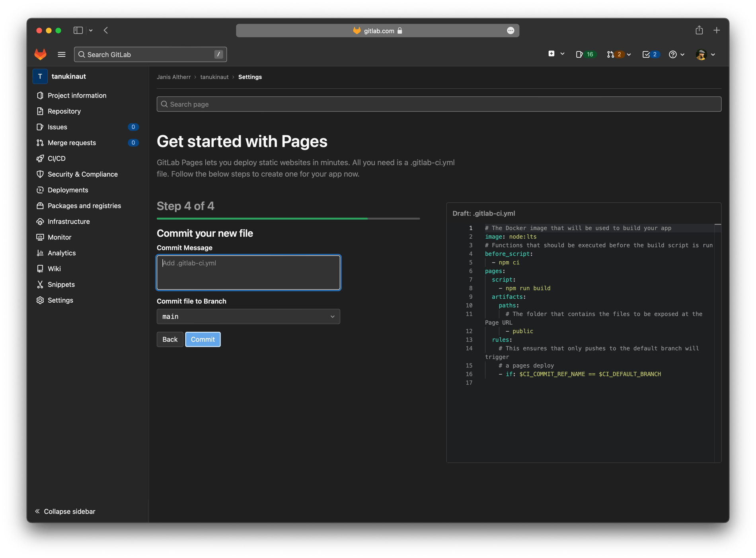Click the GitLab fox logo
Viewport: 756px width, 558px height.
point(40,54)
